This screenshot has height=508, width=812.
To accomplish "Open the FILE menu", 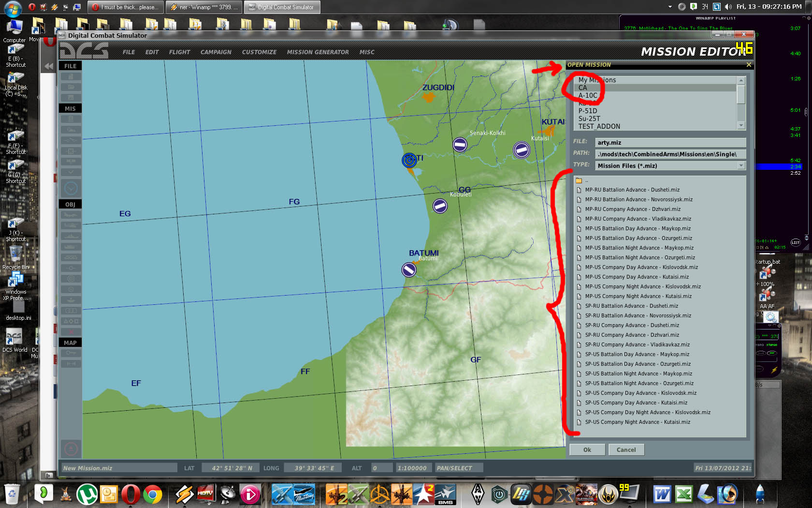I will coord(129,52).
